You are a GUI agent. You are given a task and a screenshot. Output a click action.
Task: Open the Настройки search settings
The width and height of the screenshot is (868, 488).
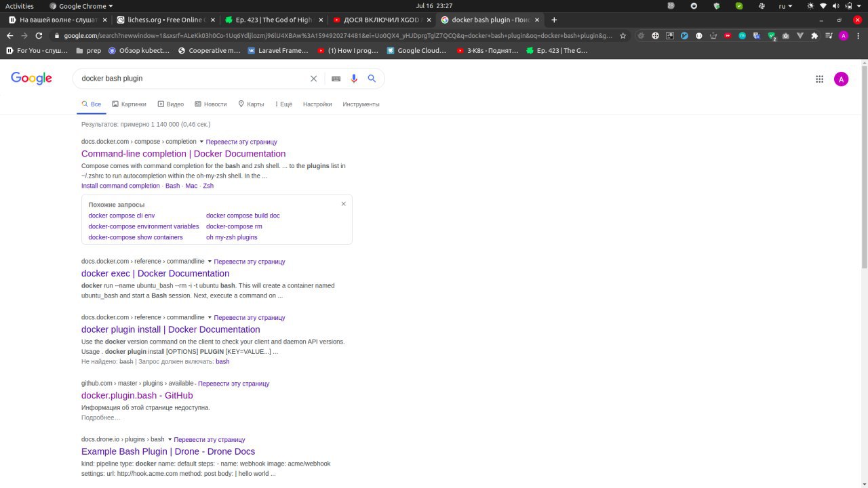[317, 104]
